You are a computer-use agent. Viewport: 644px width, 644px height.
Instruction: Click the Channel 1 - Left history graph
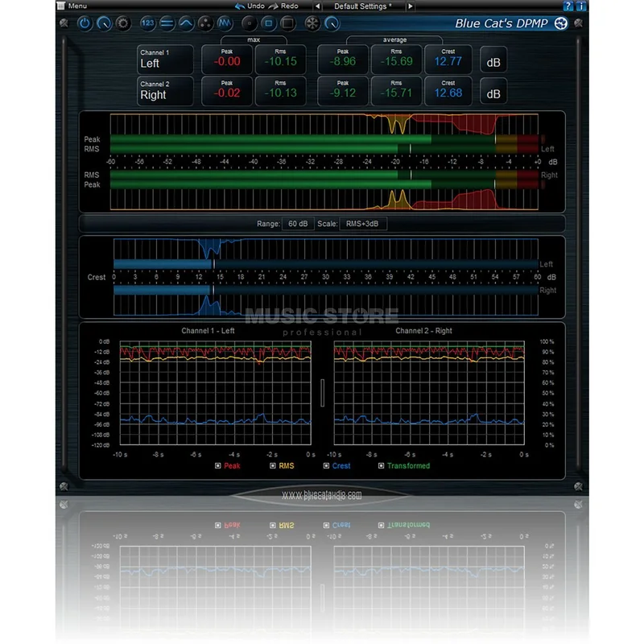[215, 393]
